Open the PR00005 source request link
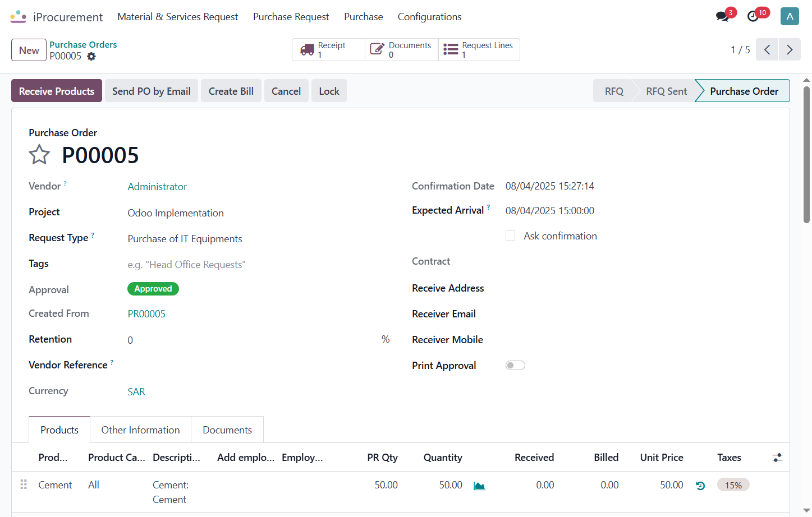Screen dimensions: 812x517 [x=146, y=314]
